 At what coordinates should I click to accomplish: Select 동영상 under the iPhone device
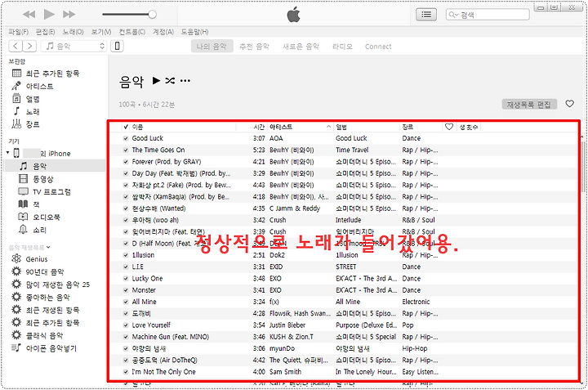[42, 179]
